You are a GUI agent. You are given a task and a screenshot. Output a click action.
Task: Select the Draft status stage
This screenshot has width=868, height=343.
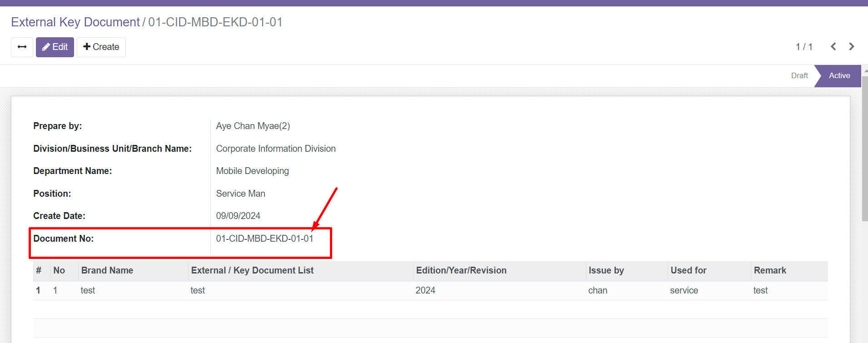tap(799, 76)
